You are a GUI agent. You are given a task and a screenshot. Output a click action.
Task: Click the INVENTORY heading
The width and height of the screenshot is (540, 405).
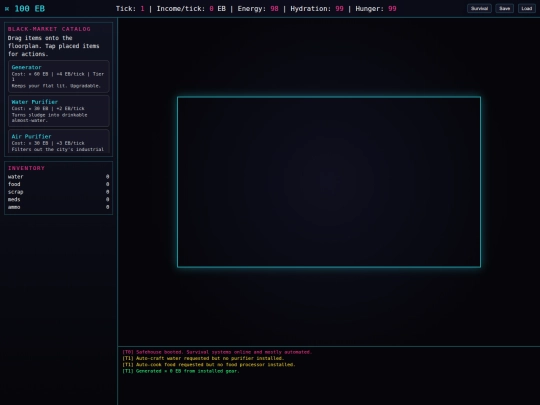26,168
